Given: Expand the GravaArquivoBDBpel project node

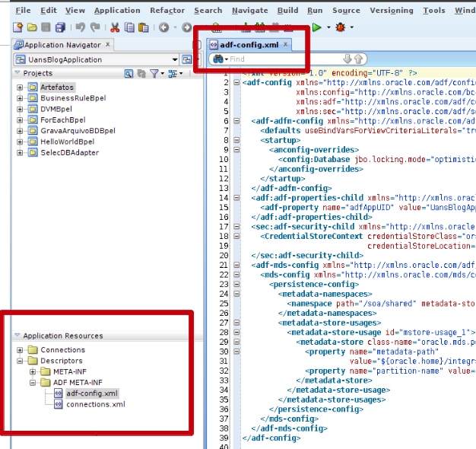Looking at the screenshot, I should click(x=20, y=131).
